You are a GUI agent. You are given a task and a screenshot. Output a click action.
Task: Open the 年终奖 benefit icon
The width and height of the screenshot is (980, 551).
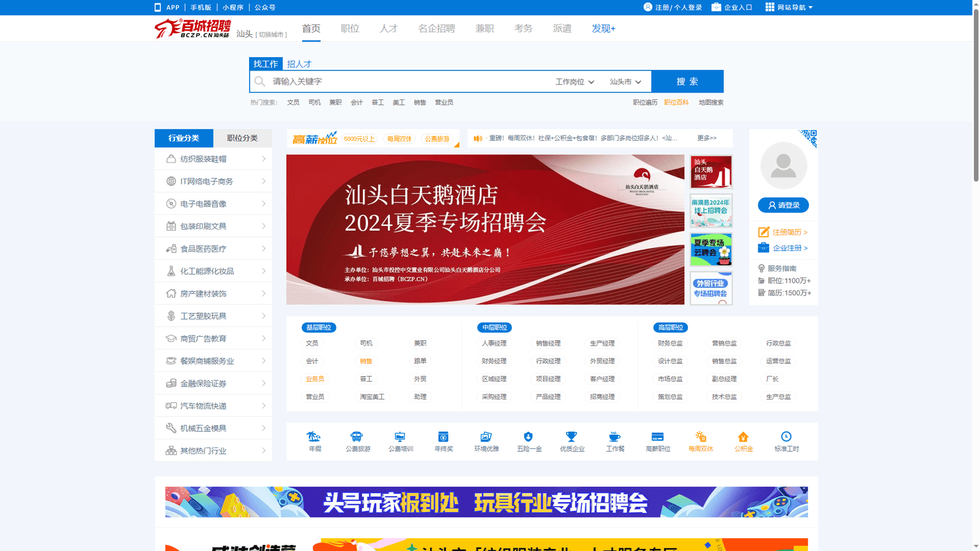pos(443,437)
